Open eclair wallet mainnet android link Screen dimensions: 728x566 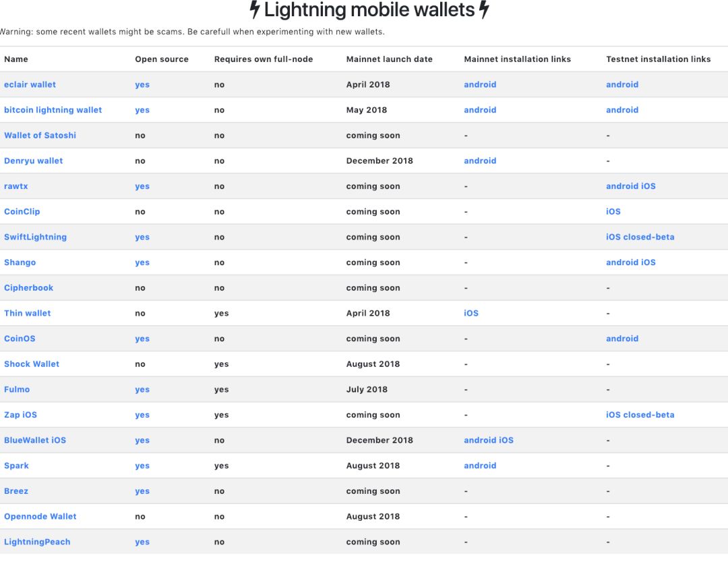click(480, 84)
